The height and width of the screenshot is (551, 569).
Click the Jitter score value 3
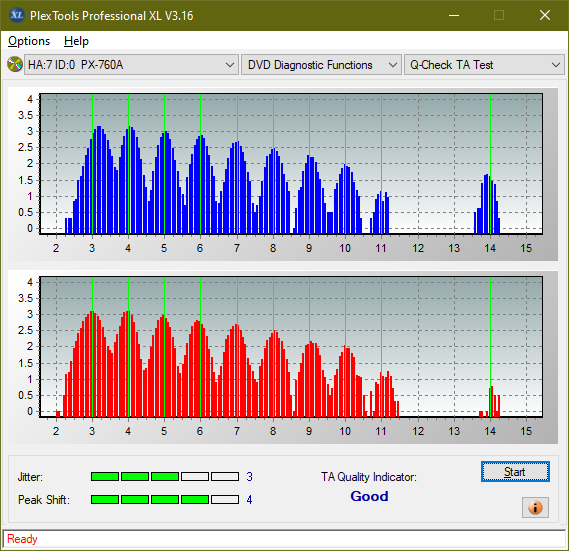249,476
